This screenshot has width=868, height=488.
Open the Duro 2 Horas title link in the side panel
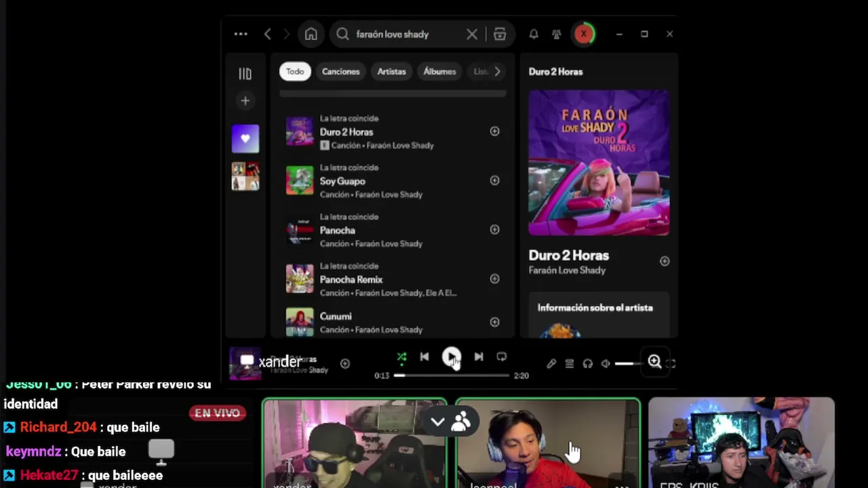pyautogui.click(x=569, y=256)
